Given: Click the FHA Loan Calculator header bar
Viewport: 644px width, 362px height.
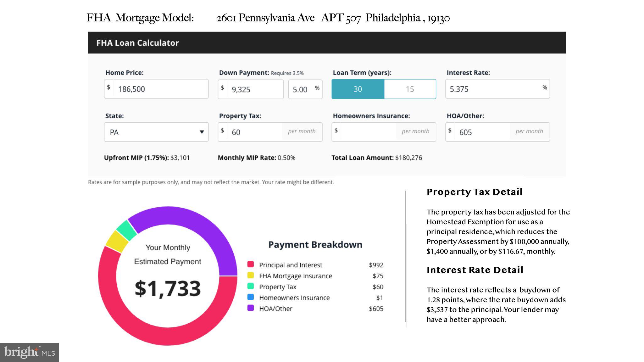Looking at the screenshot, I should 327,42.
